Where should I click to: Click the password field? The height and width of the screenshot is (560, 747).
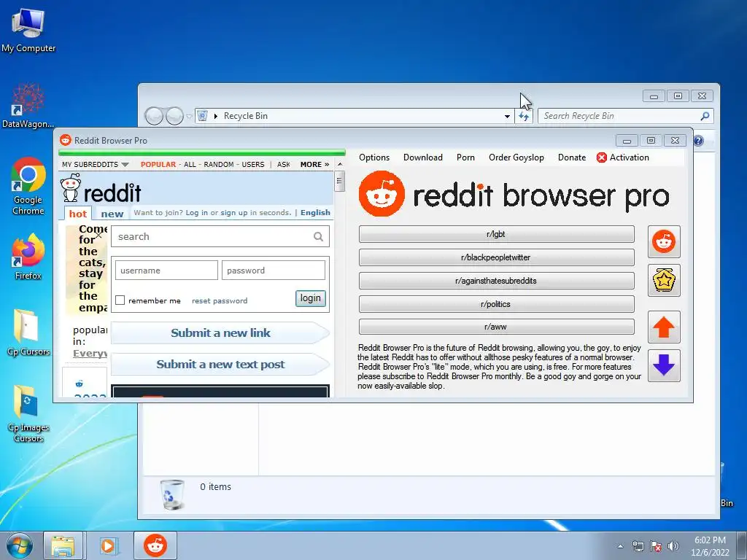pyautogui.click(x=274, y=271)
